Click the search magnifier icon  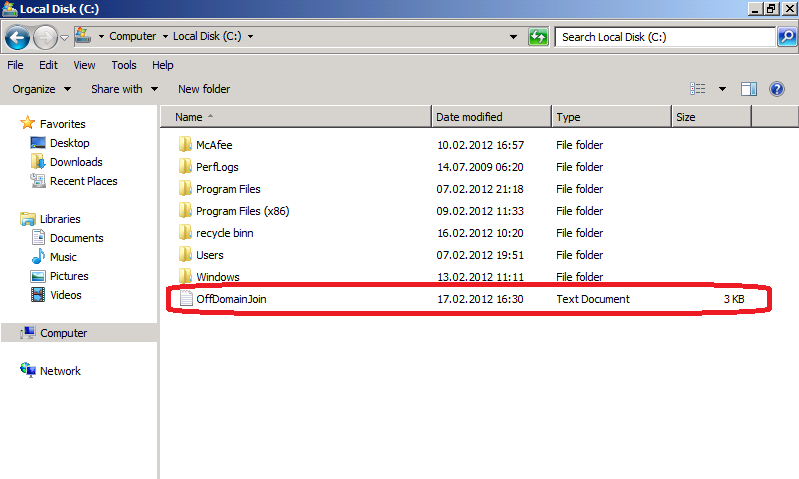click(787, 37)
